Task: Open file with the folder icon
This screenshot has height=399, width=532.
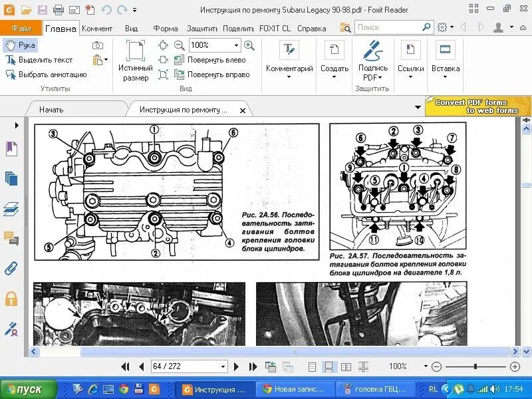Action: coord(26,10)
